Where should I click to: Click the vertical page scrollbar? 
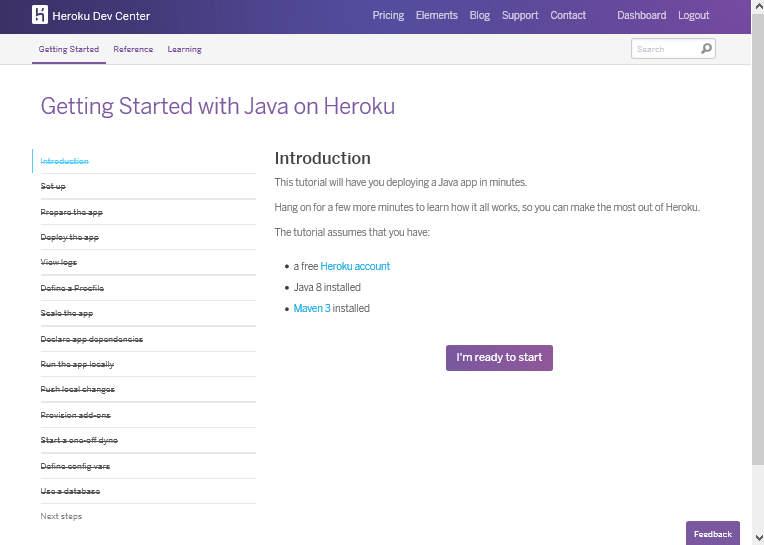pos(757,250)
